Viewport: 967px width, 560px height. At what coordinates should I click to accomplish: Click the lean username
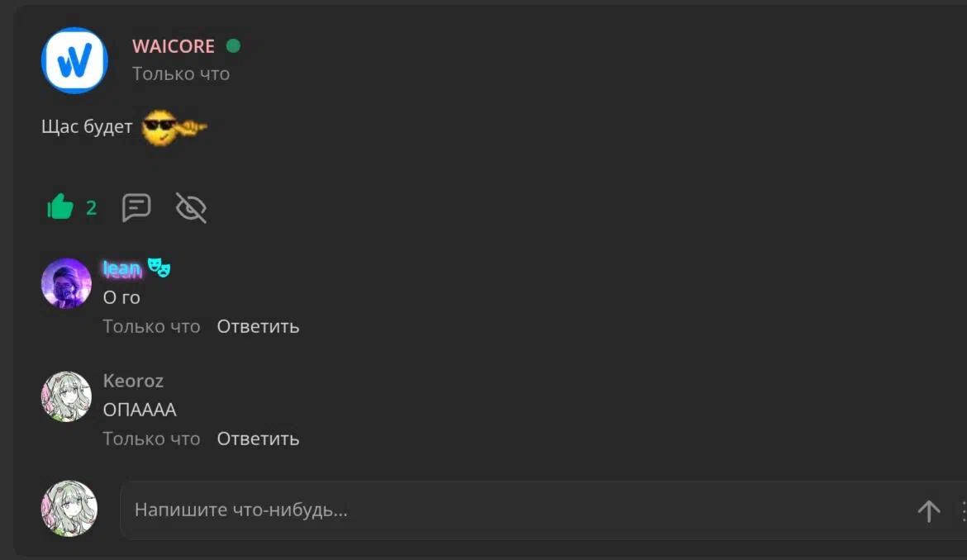tap(122, 268)
